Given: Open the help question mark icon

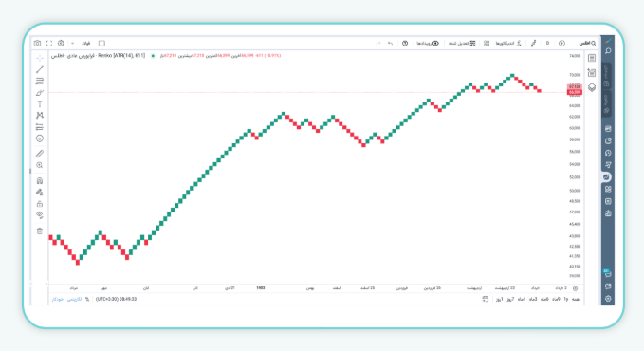Looking at the screenshot, I should point(405,43).
